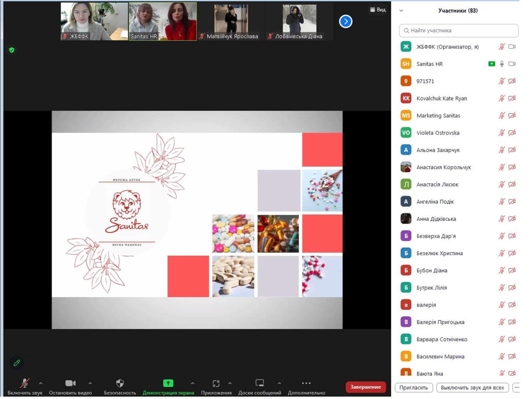Image resolution: width=532 pixels, height=399 pixels.
Task: Click Альона Захарчук microphone icon
Action: click(502, 150)
